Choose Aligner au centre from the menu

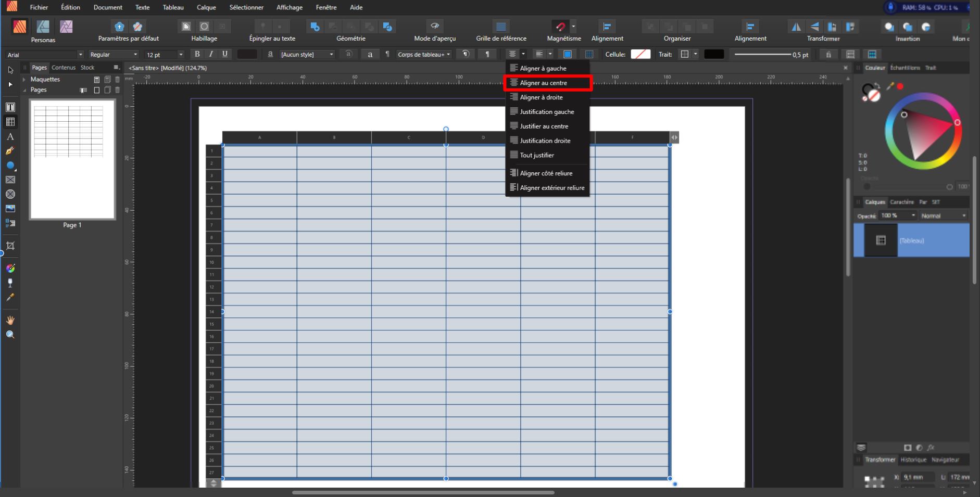point(547,83)
